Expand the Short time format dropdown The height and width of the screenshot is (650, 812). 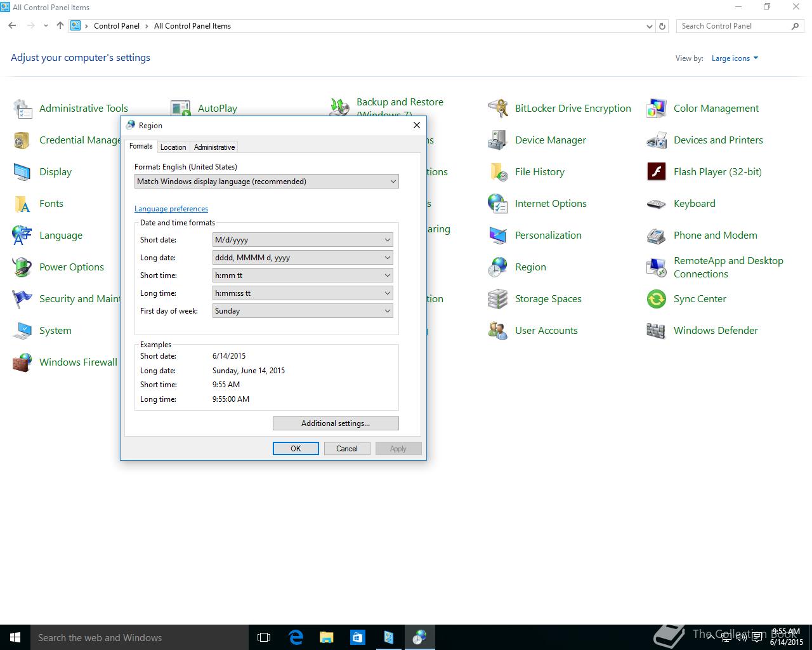(303, 275)
